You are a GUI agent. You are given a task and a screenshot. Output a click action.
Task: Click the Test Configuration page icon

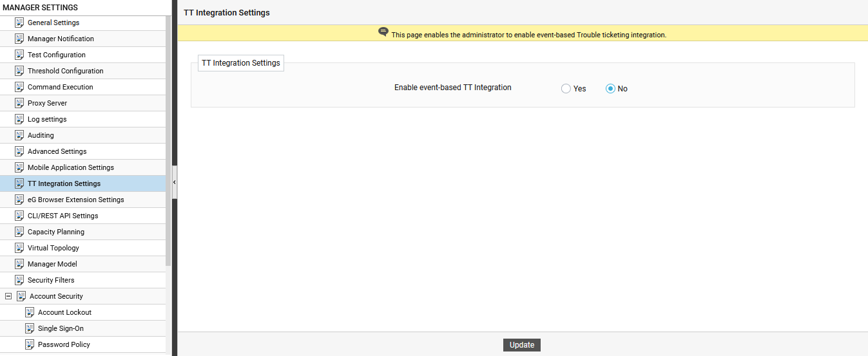click(x=19, y=55)
